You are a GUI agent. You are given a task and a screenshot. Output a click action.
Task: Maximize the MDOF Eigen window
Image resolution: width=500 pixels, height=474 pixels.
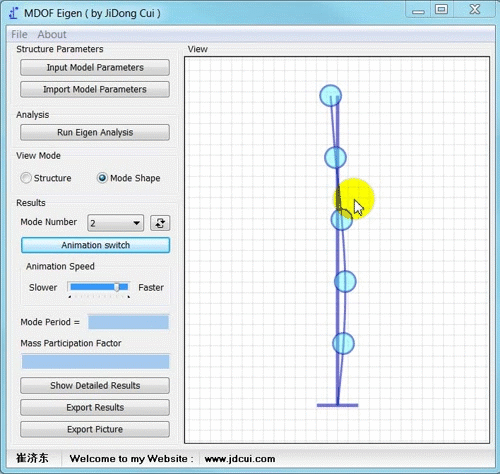pos(441,9)
